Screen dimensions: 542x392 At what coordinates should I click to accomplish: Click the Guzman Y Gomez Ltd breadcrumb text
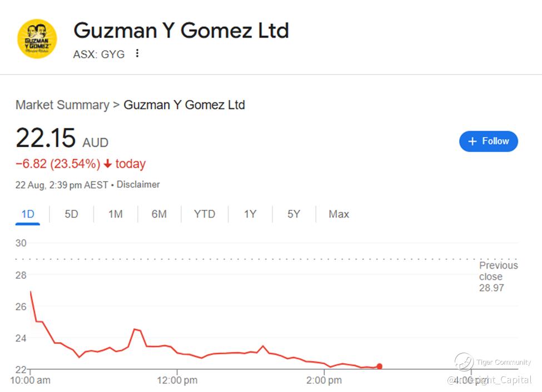pyautogui.click(x=184, y=105)
